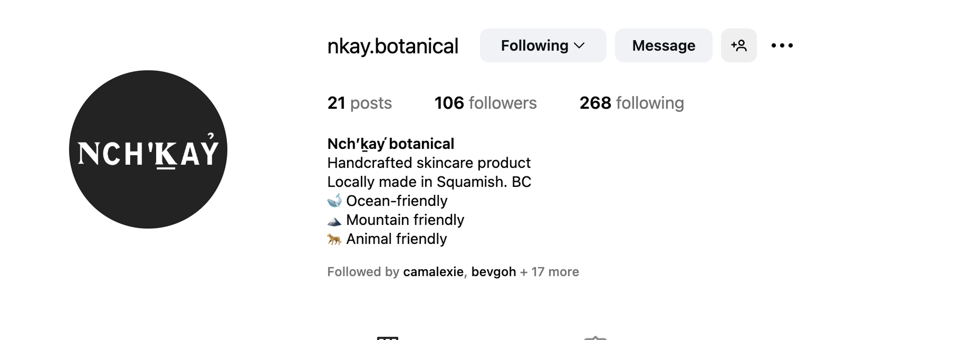Click the Message button
Image resolution: width=980 pixels, height=340 pixels.
[663, 45]
